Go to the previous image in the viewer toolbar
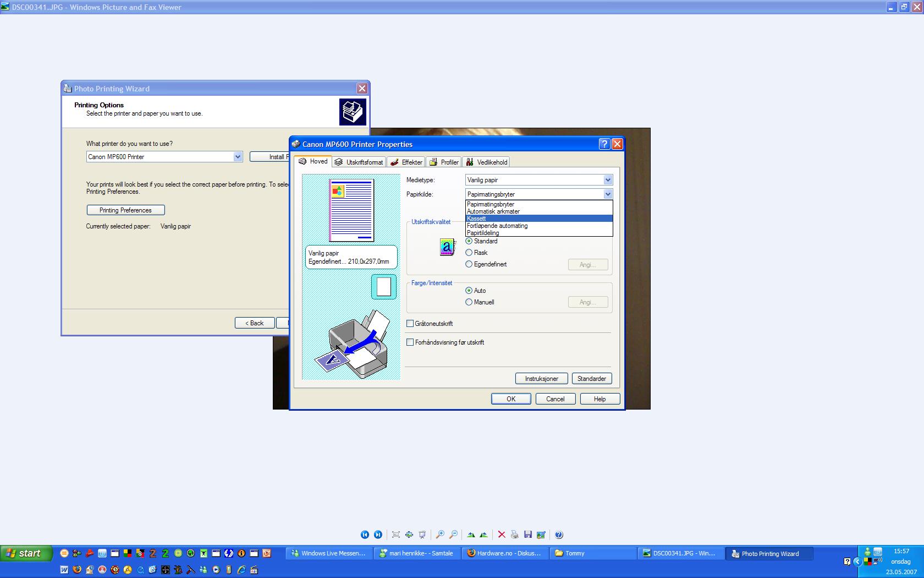The width and height of the screenshot is (924, 578). click(365, 535)
